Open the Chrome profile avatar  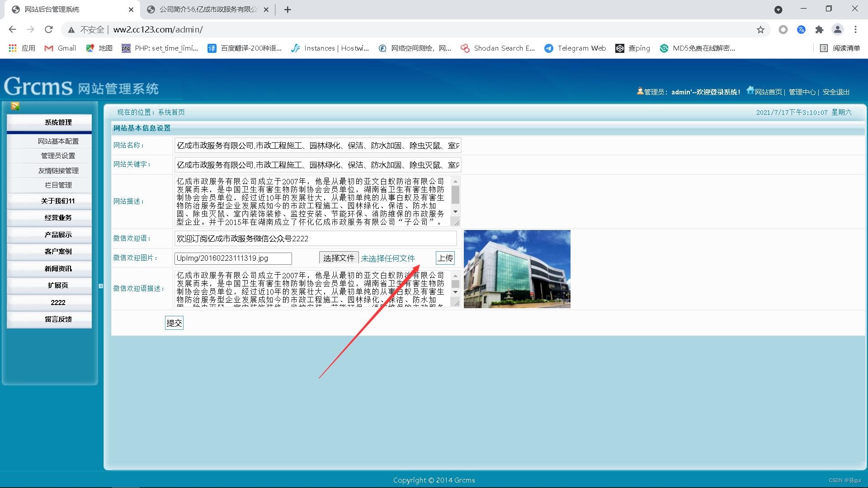click(x=837, y=29)
